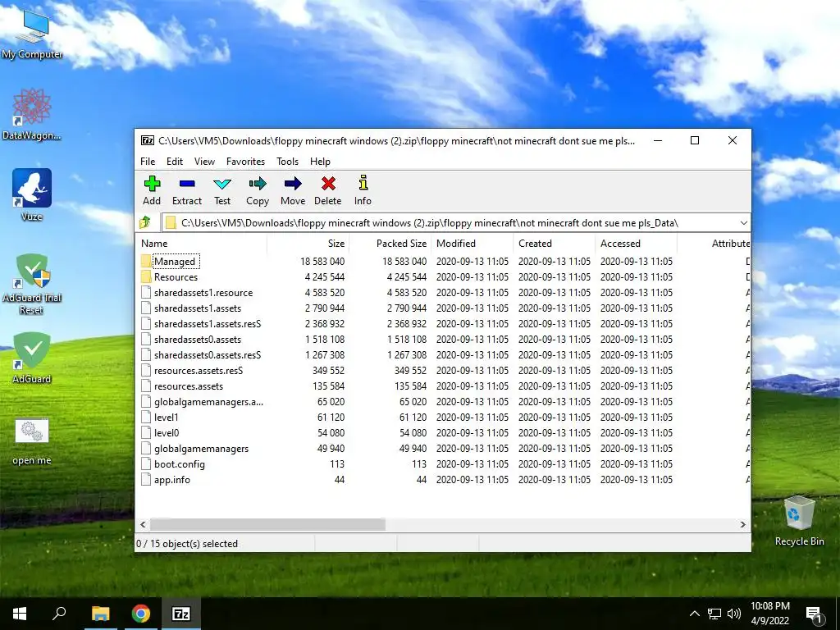The image size is (840, 630).
Task: Open the My Computer desktop icon
Action: point(32,34)
